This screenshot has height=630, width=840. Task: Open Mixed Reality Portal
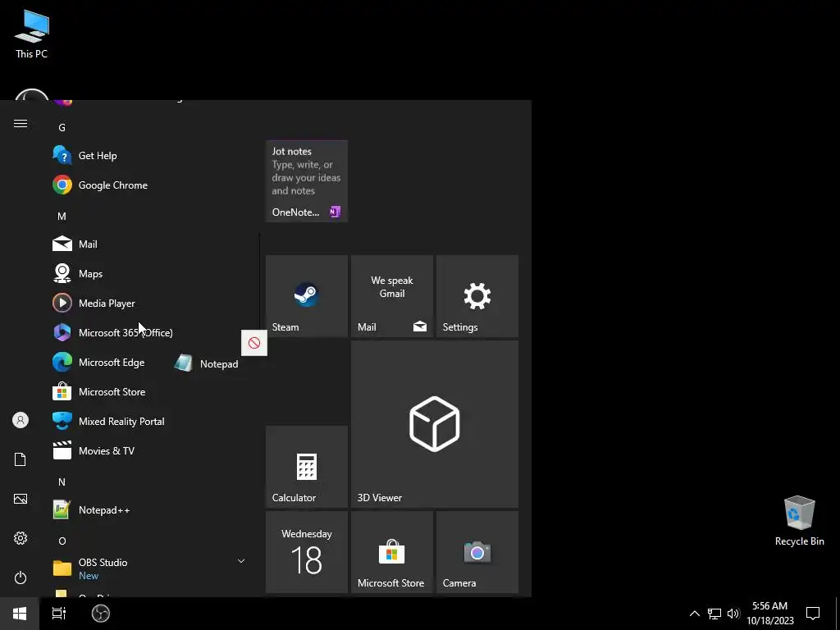pos(150,421)
